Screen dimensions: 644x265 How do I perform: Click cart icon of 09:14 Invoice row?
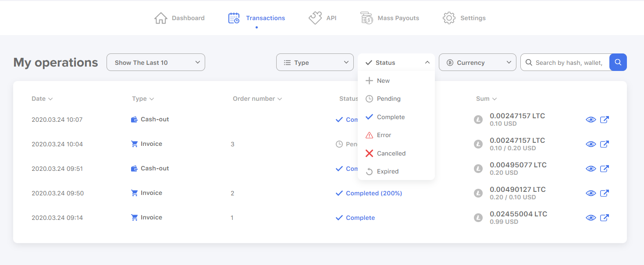coord(135,217)
